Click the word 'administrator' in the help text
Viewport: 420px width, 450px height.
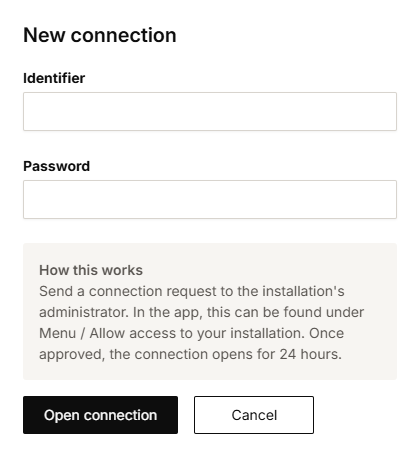(83, 312)
